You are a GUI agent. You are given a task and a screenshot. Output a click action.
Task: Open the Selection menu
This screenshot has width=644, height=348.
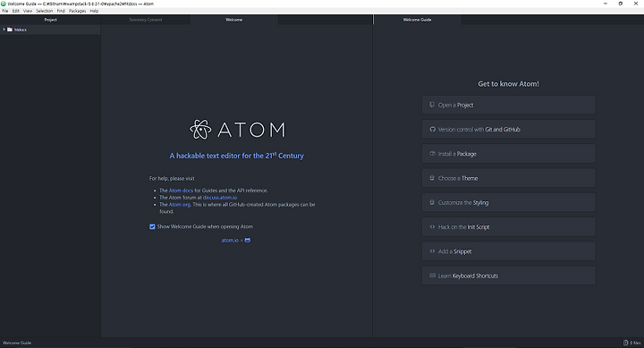45,11
